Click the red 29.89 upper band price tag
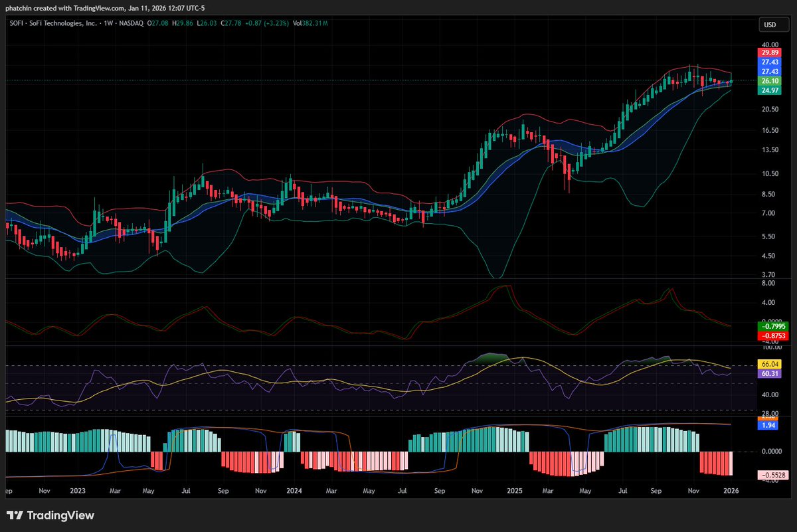 [770, 52]
